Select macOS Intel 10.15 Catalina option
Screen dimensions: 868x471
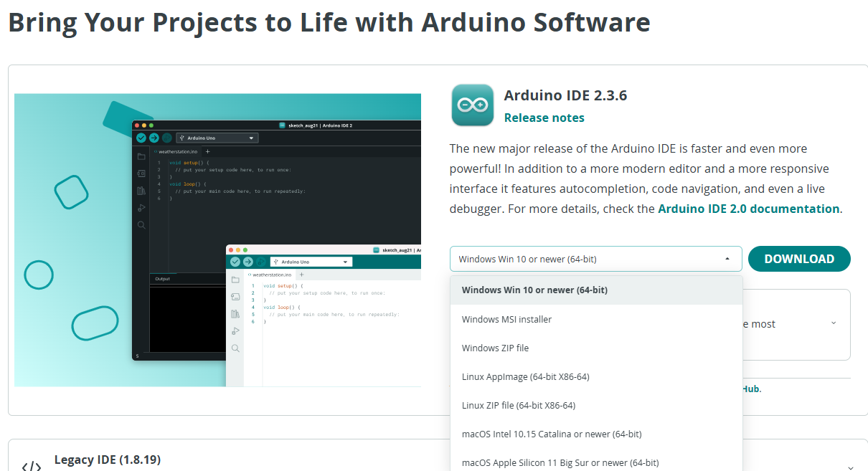(551, 434)
